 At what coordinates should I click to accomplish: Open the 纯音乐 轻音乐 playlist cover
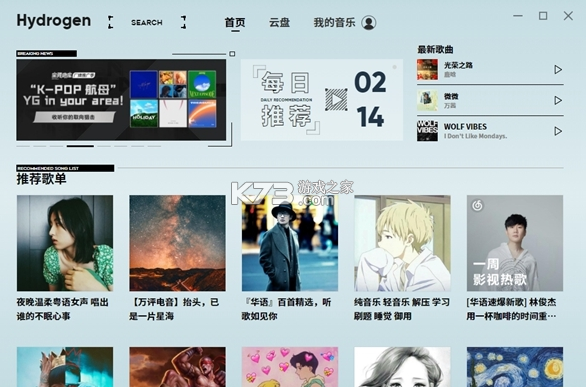point(403,243)
